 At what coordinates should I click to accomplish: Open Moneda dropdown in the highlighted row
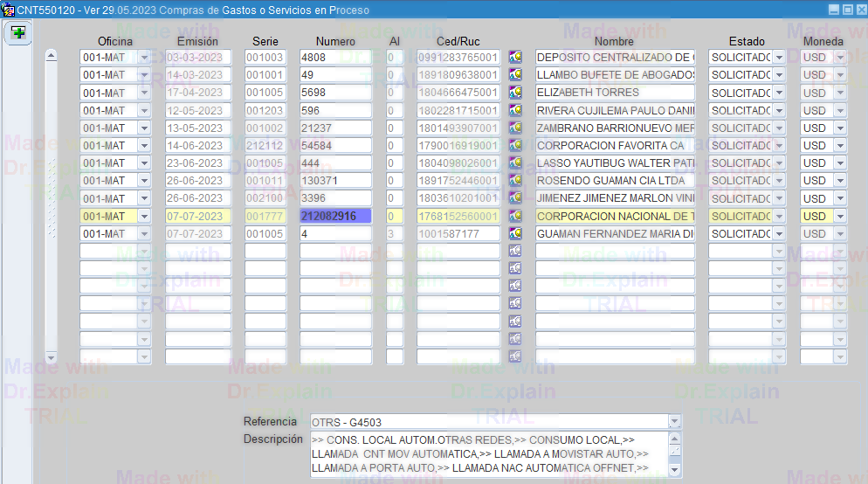click(840, 216)
